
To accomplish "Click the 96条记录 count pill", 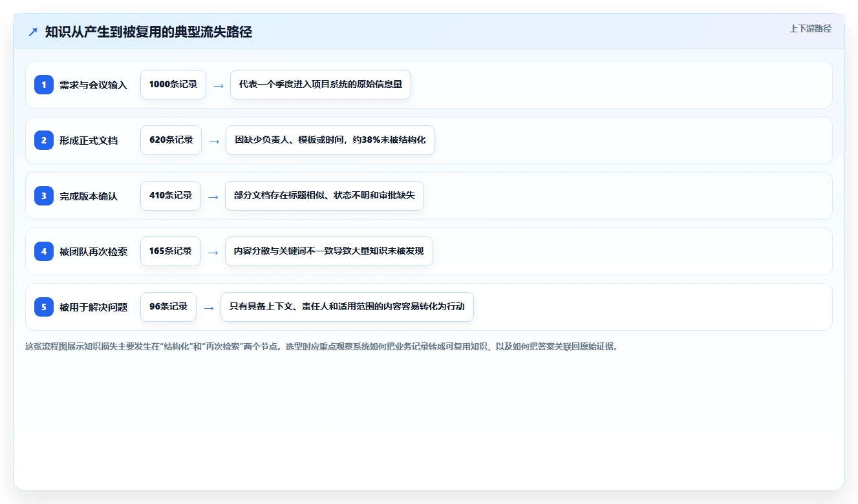I will pos(168,307).
